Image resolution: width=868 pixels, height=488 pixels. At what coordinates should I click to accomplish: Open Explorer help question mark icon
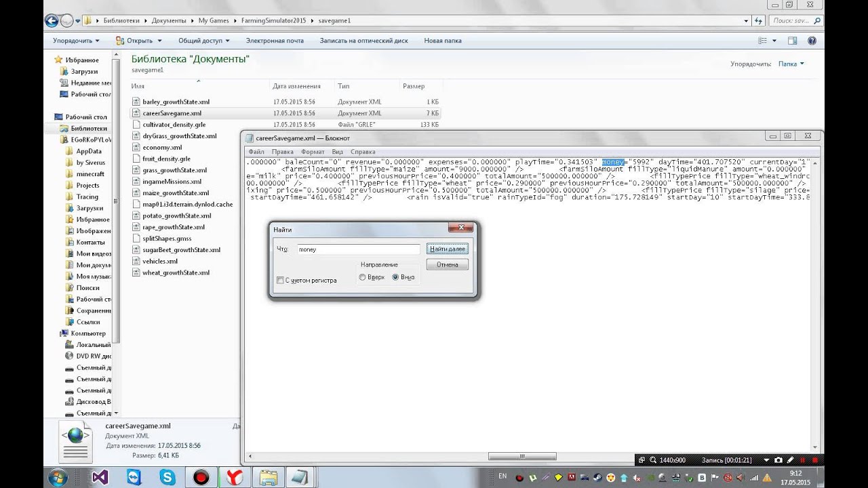coord(812,41)
